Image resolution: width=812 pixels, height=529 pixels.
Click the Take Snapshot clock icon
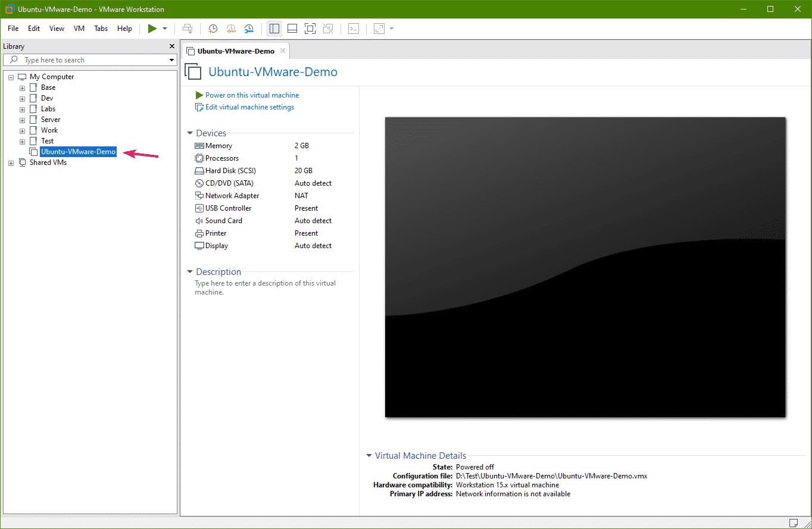pos(213,29)
